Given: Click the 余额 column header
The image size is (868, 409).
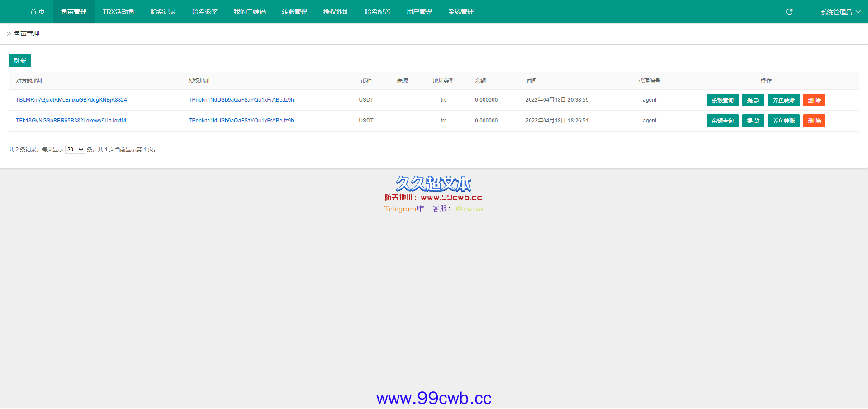Looking at the screenshot, I should (480, 81).
